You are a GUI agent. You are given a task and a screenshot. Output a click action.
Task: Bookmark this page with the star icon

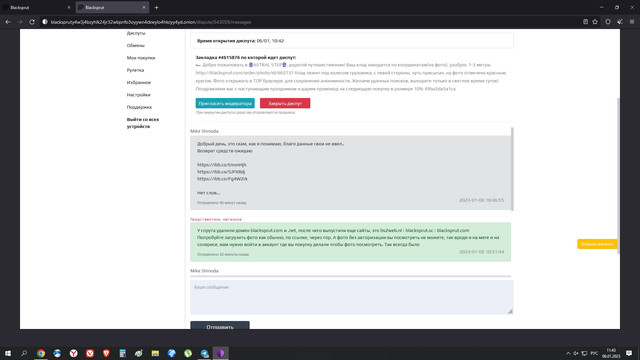(x=595, y=22)
